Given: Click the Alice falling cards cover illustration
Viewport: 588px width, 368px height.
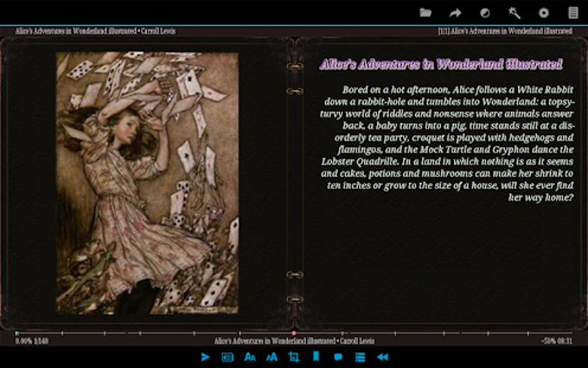Looking at the screenshot, I should click(147, 183).
